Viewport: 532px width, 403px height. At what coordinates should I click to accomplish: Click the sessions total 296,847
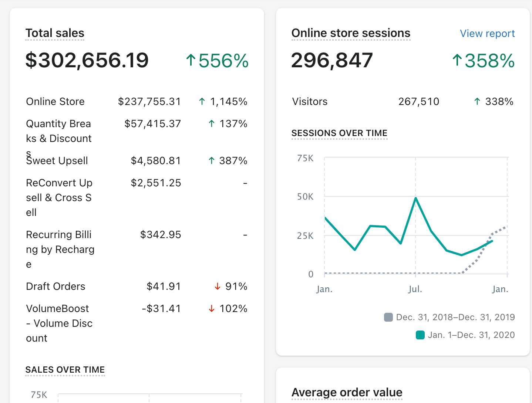coord(332,60)
